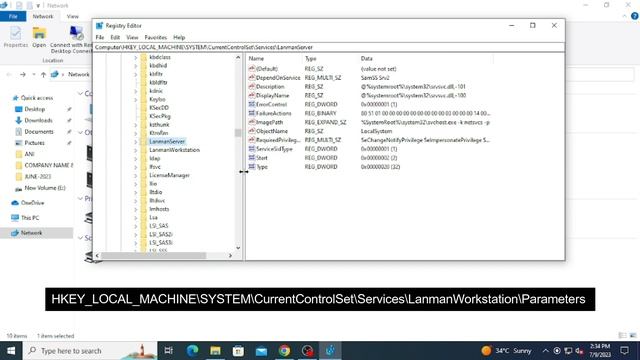
Task: Select the DependOnService value icon
Action: point(252,78)
